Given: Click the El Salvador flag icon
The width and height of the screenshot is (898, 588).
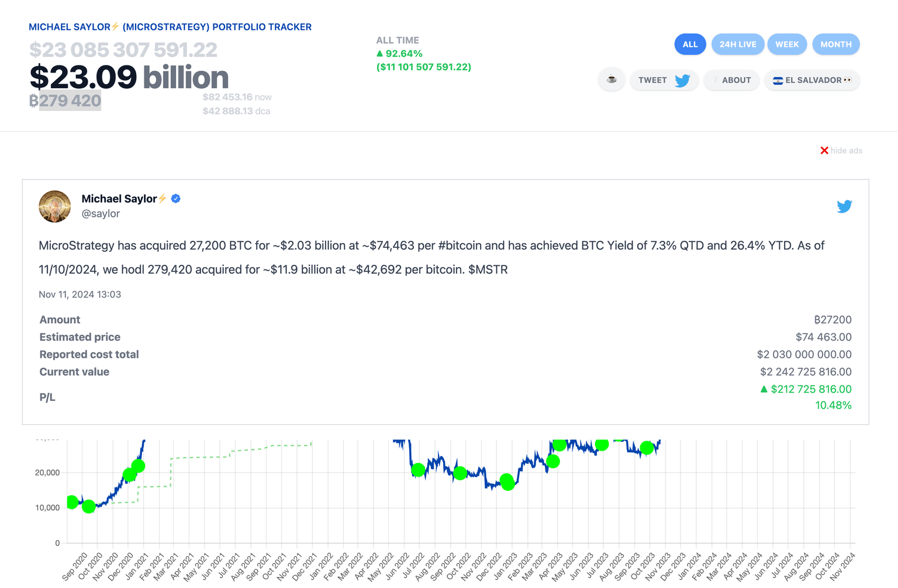Looking at the screenshot, I should coord(778,81).
